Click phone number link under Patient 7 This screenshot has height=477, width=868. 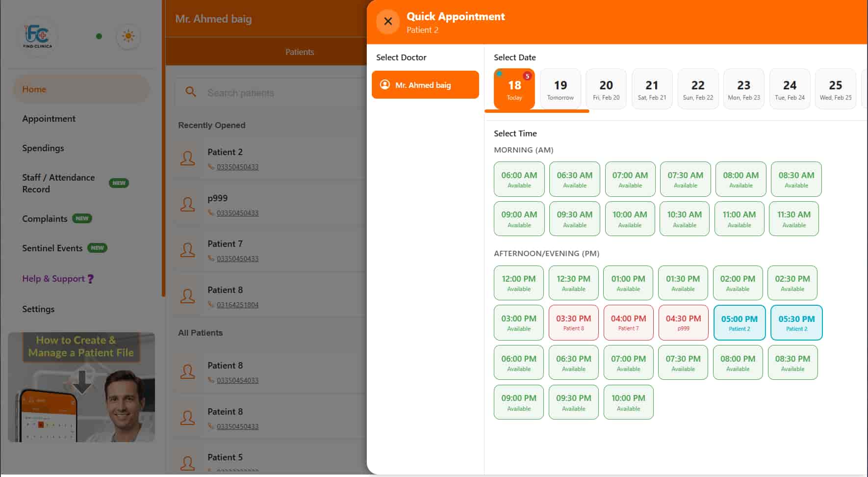[238, 259]
